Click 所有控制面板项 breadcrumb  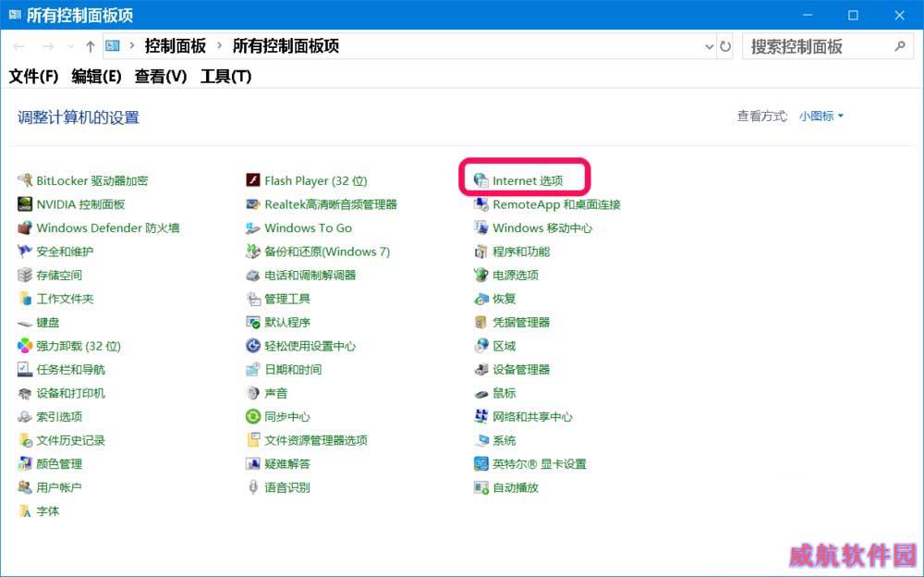tap(286, 46)
